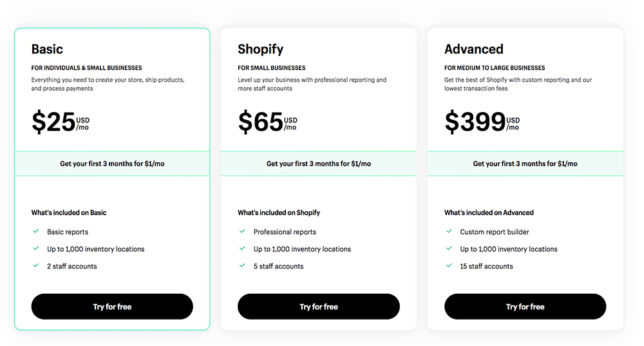This screenshot has width=644, height=346.
Task: Select the Advanced plan title
Action: pyautogui.click(x=474, y=49)
